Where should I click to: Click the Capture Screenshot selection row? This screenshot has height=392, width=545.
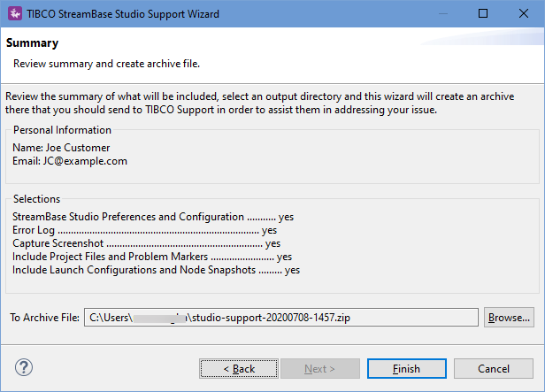tap(146, 243)
